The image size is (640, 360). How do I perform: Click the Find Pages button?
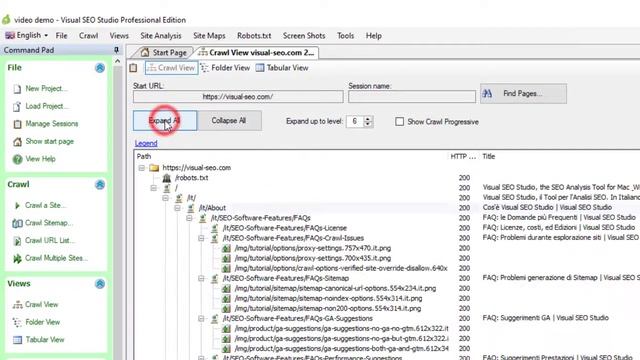click(x=523, y=93)
